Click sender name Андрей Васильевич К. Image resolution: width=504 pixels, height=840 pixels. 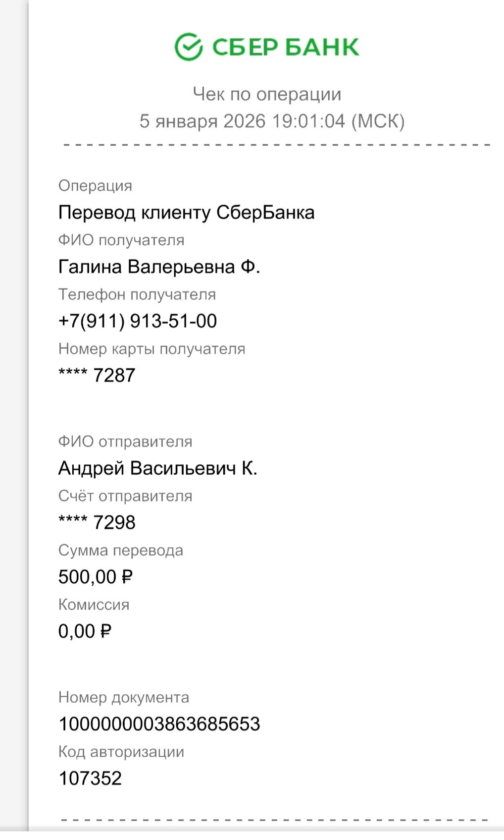(x=157, y=468)
